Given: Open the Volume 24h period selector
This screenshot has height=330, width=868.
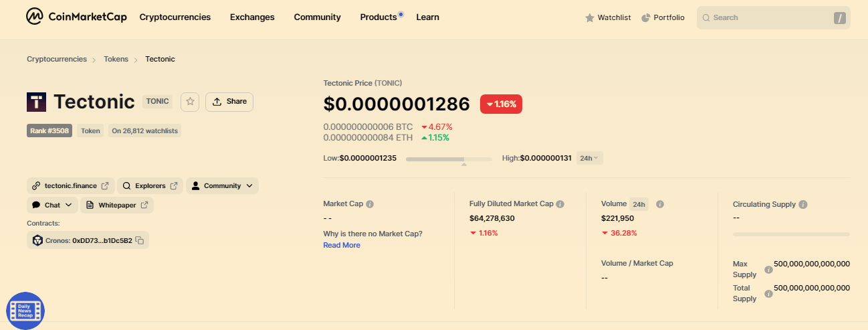Looking at the screenshot, I should 639,204.
